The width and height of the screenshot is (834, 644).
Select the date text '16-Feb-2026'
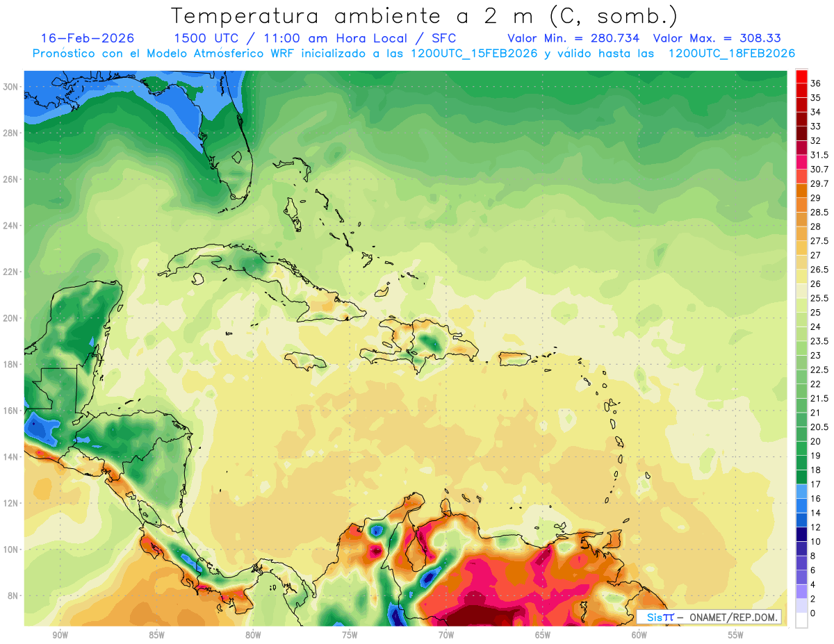point(88,38)
